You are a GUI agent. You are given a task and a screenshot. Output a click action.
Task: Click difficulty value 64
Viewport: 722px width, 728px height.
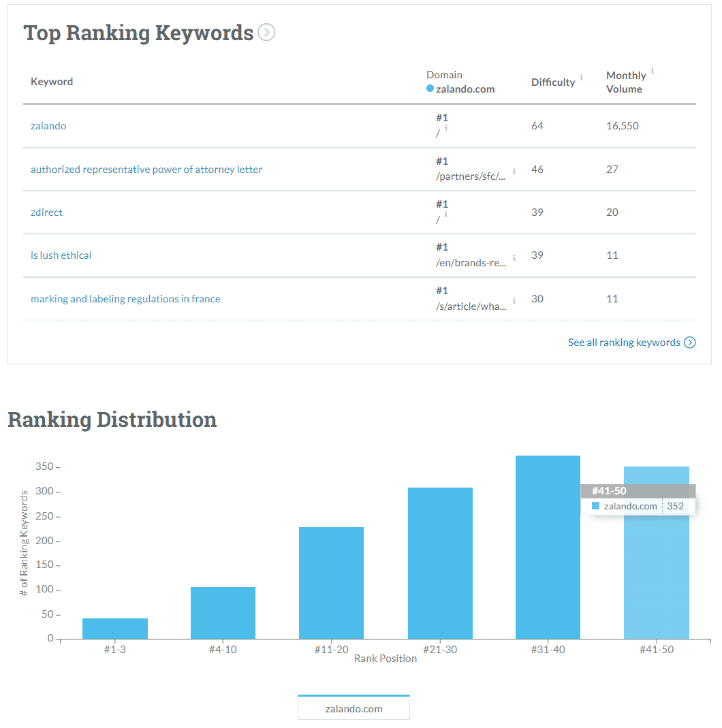coord(537,126)
